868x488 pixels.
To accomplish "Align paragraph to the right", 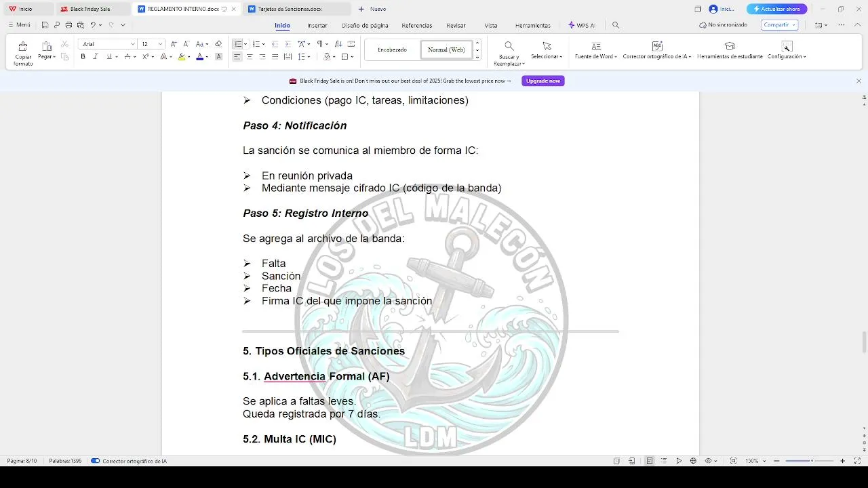I will 262,57.
